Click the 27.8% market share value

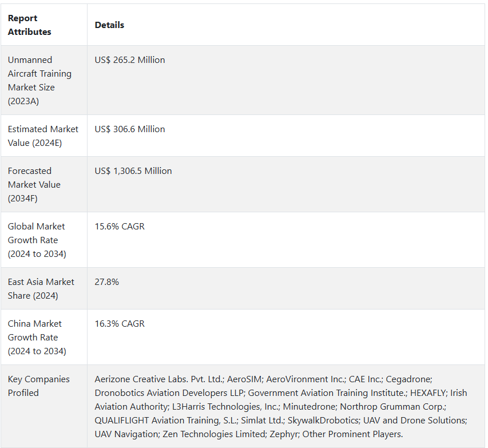click(x=107, y=282)
